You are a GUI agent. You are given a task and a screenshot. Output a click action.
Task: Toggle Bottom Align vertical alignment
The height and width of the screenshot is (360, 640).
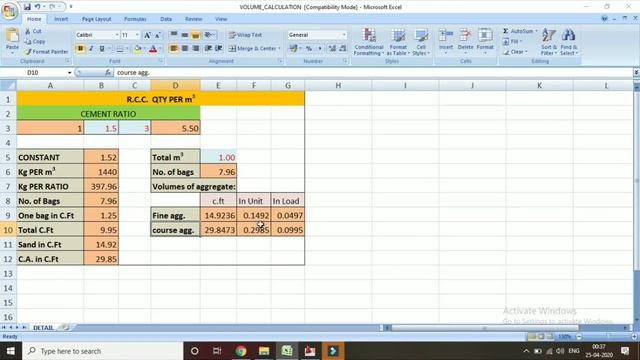[196, 35]
